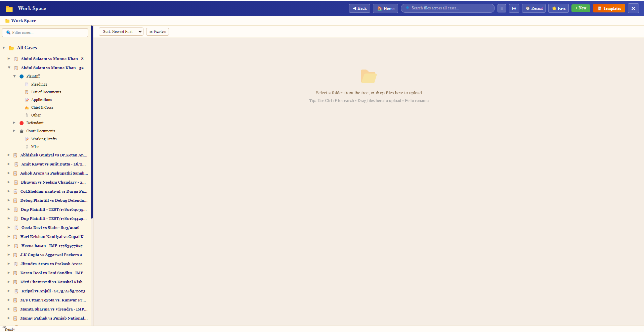
Task: Click the green New button
Action: [x=581, y=8]
